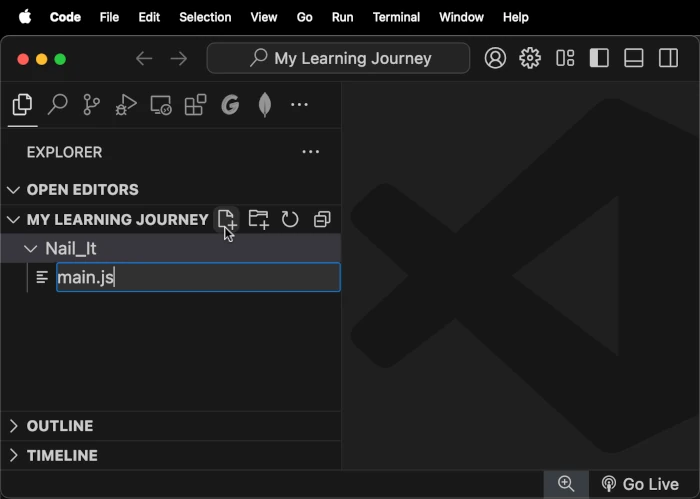This screenshot has width=700, height=499.
Task: Open the Source Control view
Action: [x=92, y=105]
